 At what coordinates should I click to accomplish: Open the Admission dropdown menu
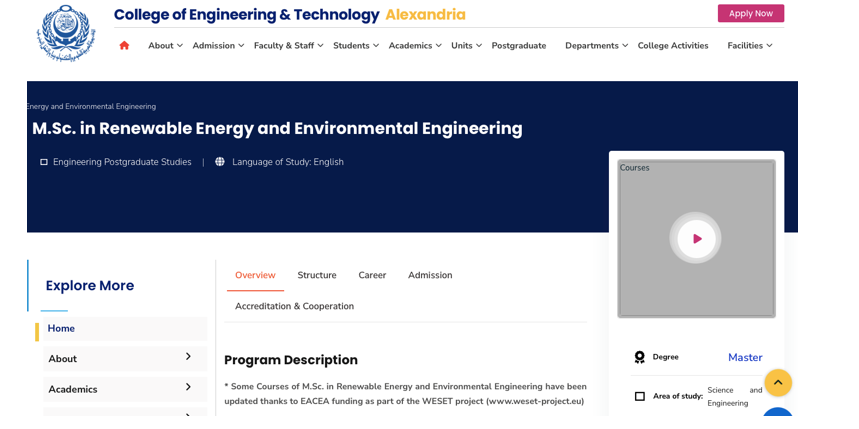(218, 45)
